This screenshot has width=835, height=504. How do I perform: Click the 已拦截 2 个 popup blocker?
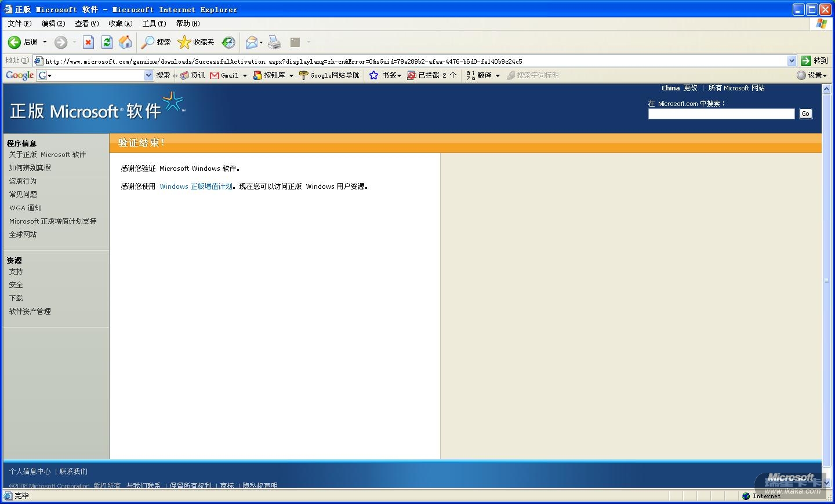432,75
